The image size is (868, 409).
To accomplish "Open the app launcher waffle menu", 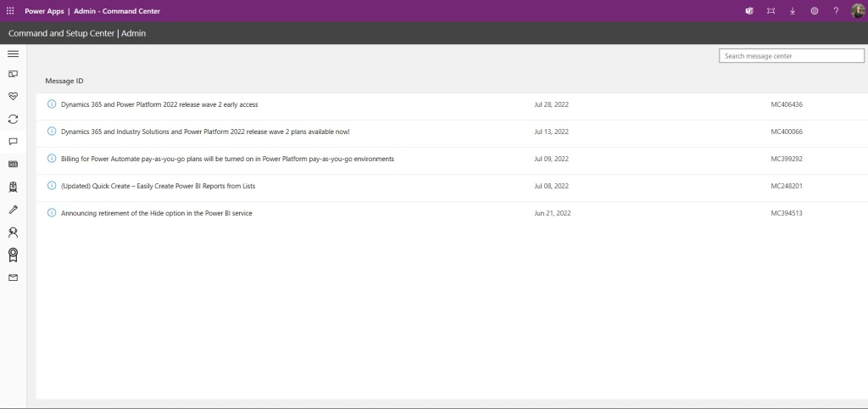I will 10,11.
